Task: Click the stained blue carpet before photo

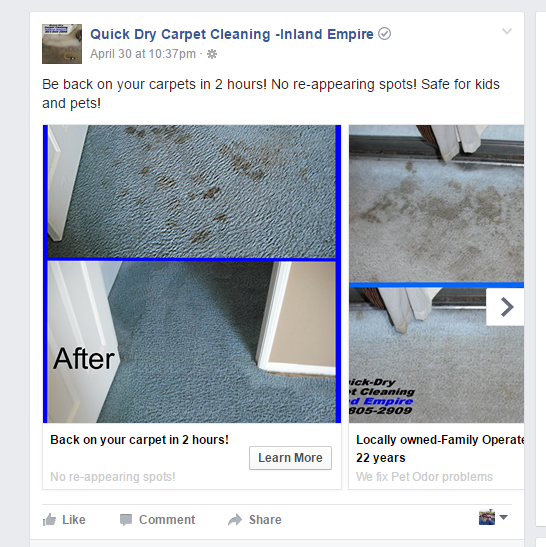Action: 192,191
